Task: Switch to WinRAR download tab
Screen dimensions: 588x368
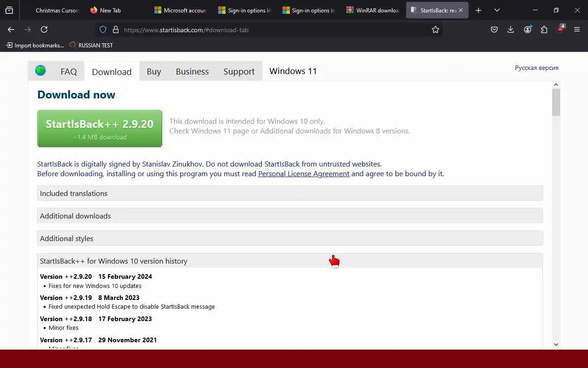Action: click(x=373, y=10)
